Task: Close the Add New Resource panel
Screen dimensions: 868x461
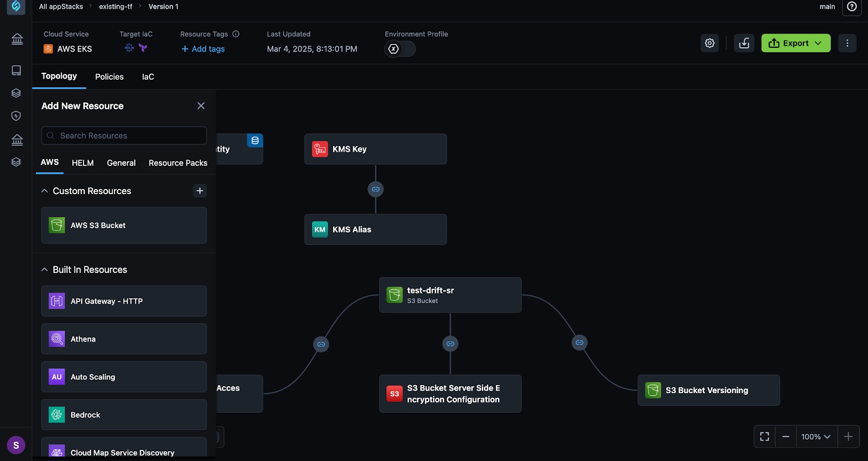Action: click(x=201, y=106)
